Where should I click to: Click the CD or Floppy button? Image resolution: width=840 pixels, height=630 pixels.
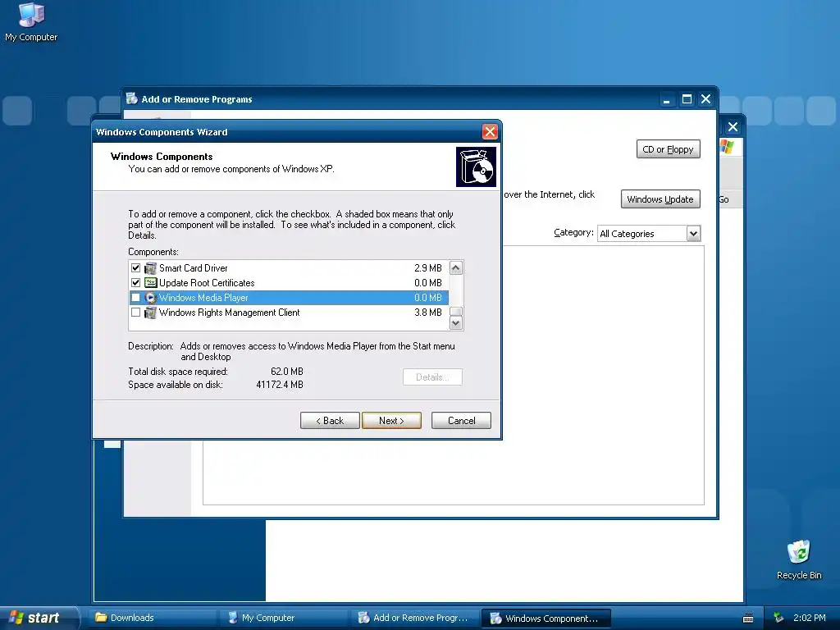pyautogui.click(x=668, y=149)
